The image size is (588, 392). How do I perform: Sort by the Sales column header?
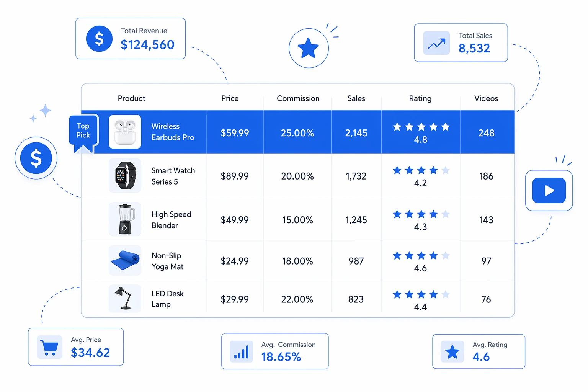pos(356,98)
